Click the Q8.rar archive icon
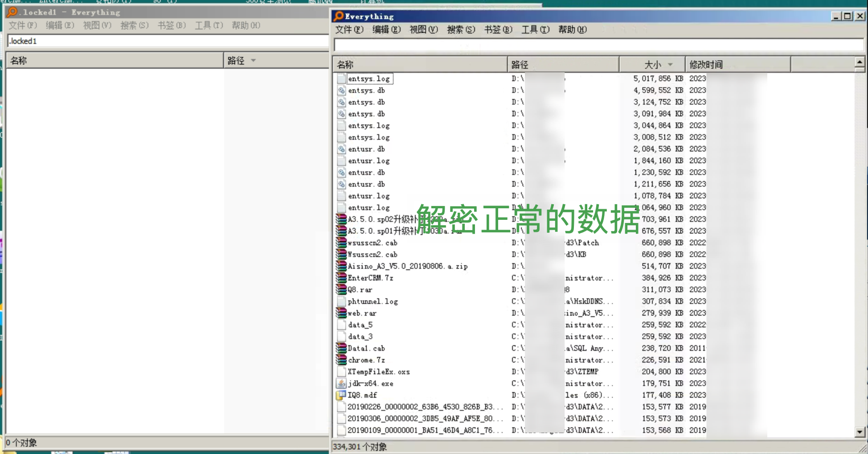This screenshot has height=454, width=868. (x=341, y=289)
